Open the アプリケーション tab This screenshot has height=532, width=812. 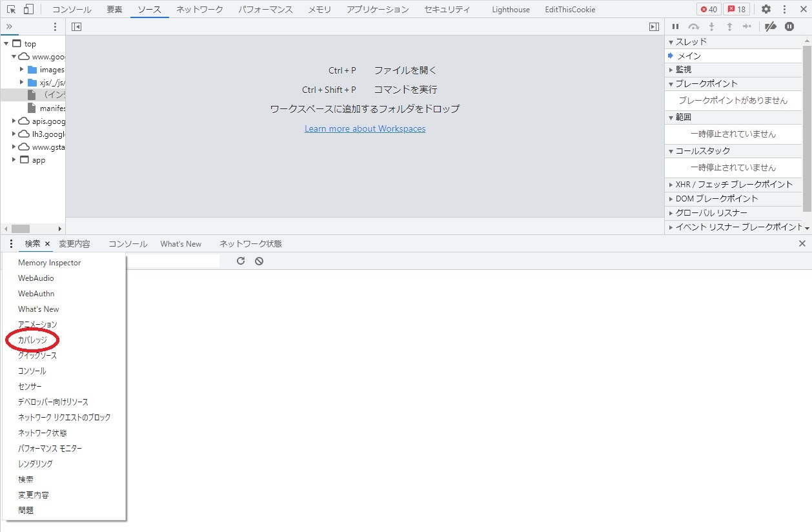[378, 9]
